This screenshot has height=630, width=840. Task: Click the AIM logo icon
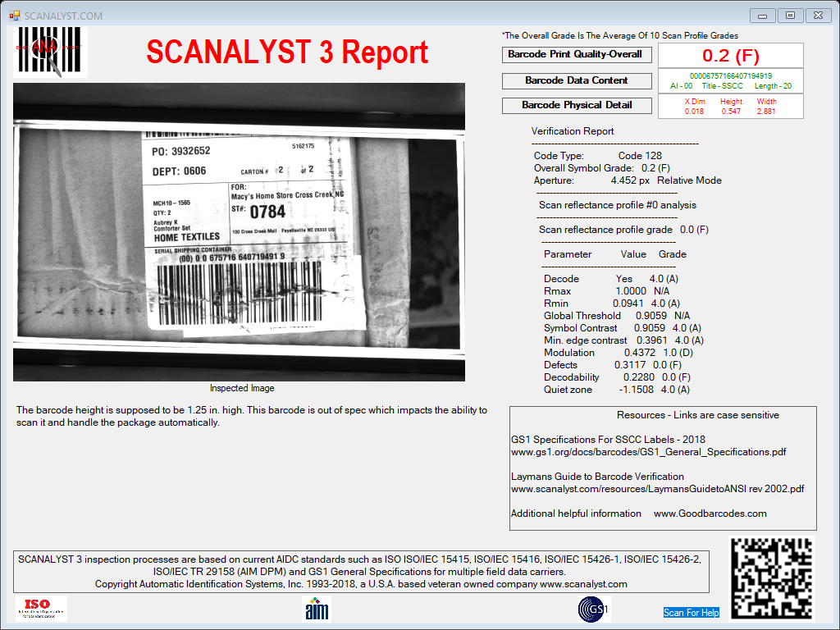coord(317,609)
